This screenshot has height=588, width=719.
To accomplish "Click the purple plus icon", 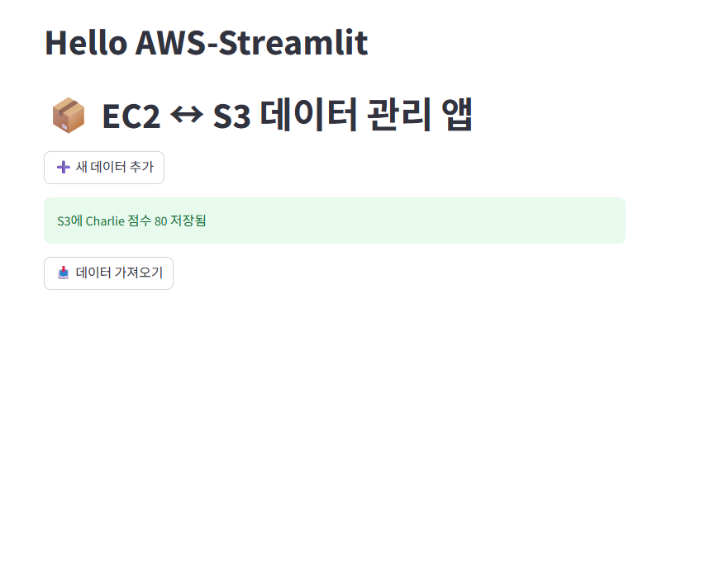I will [64, 168].
